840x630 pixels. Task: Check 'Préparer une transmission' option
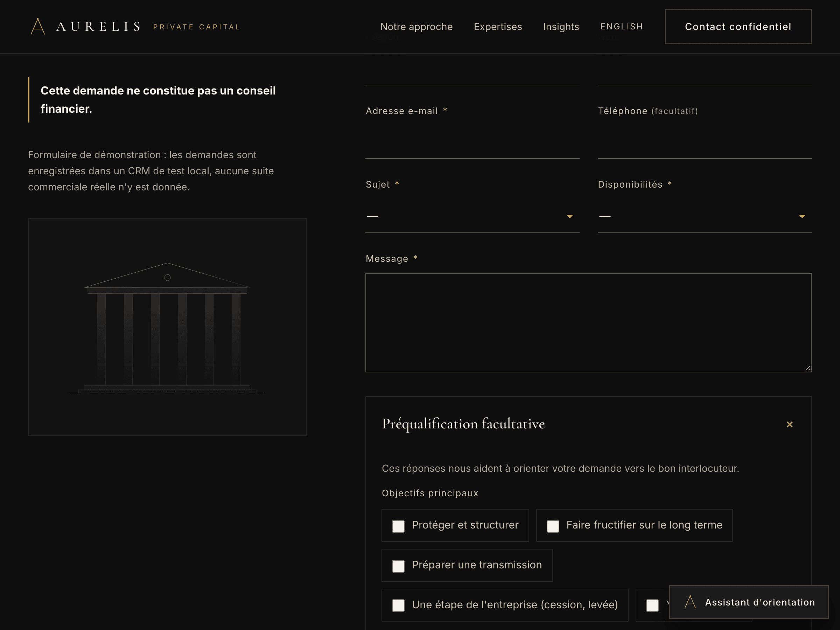tap(398, 566)
